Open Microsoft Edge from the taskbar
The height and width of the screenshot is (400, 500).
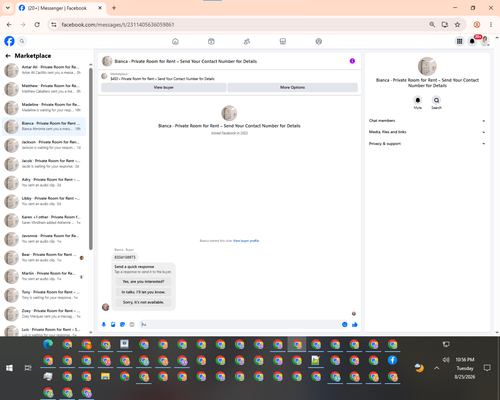pos(48,344)
